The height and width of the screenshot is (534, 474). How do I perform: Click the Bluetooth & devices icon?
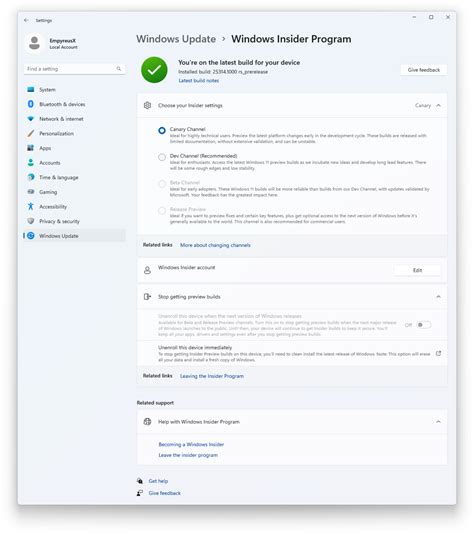click(31, 104)
